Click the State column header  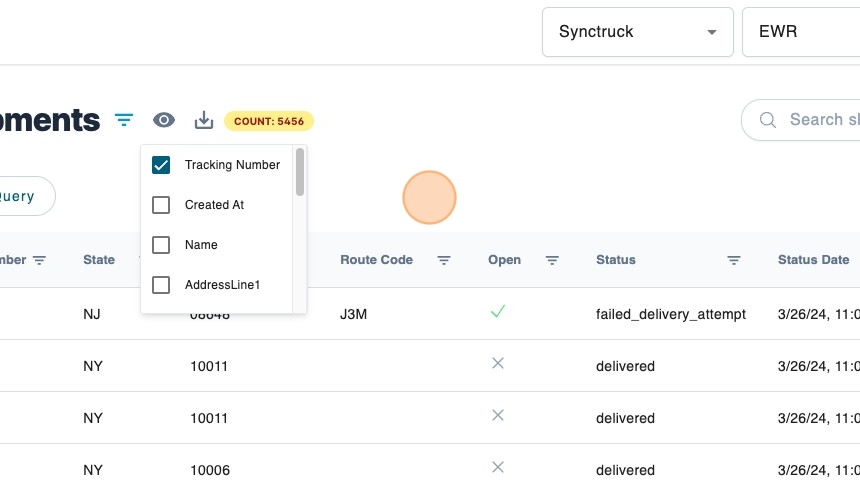point(99,260)
